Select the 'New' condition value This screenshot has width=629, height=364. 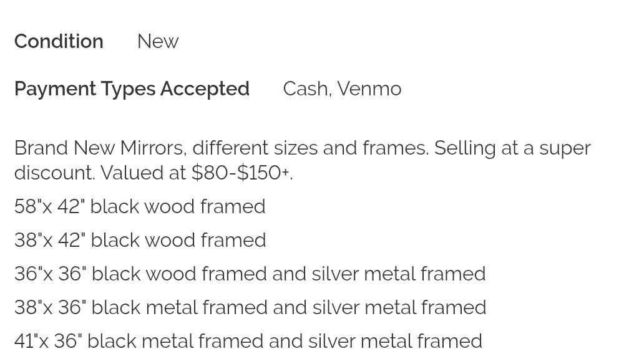158,41
